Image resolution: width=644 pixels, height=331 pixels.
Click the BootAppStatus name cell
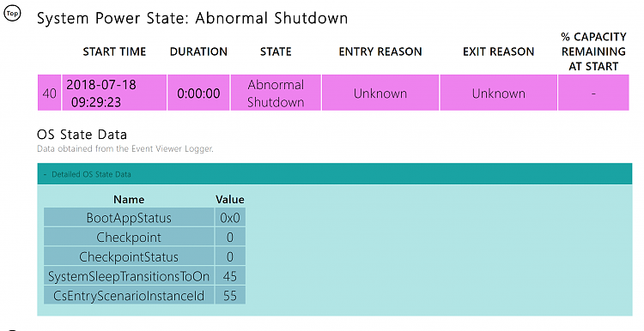point(129,218)
